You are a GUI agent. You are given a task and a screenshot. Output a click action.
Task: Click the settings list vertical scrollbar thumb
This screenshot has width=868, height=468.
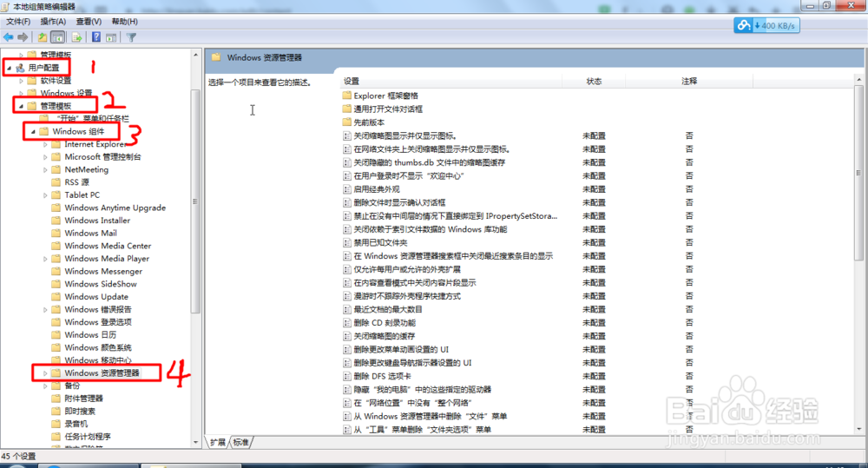tap(858, 173)
